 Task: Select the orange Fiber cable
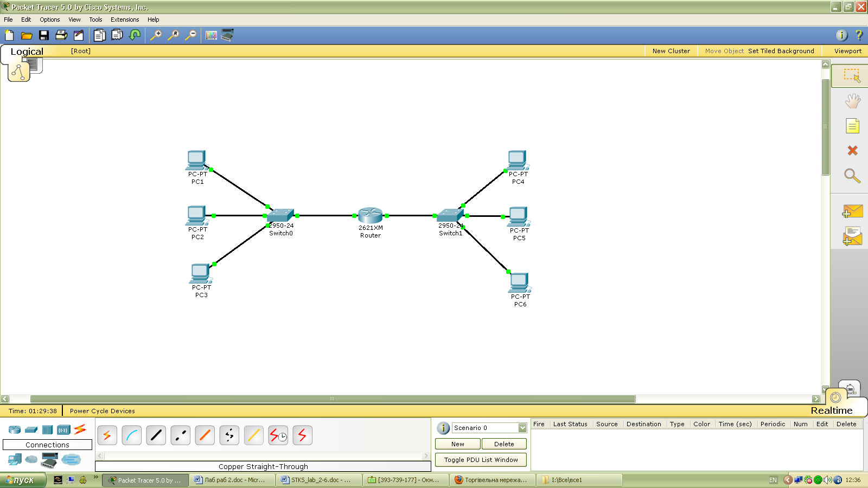pyautogui.click(x=205, y=435)
